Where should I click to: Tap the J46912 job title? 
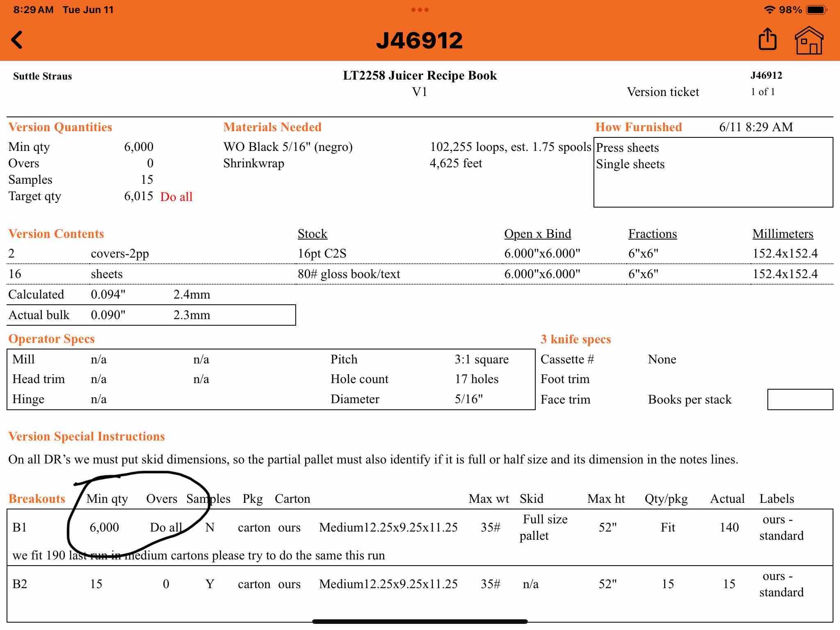(420, 40)
